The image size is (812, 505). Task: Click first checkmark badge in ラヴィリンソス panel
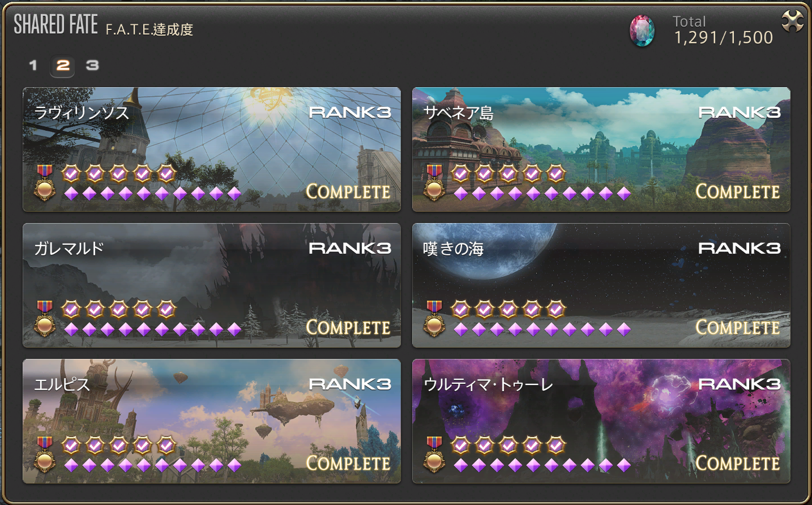(x=71, y=174)
